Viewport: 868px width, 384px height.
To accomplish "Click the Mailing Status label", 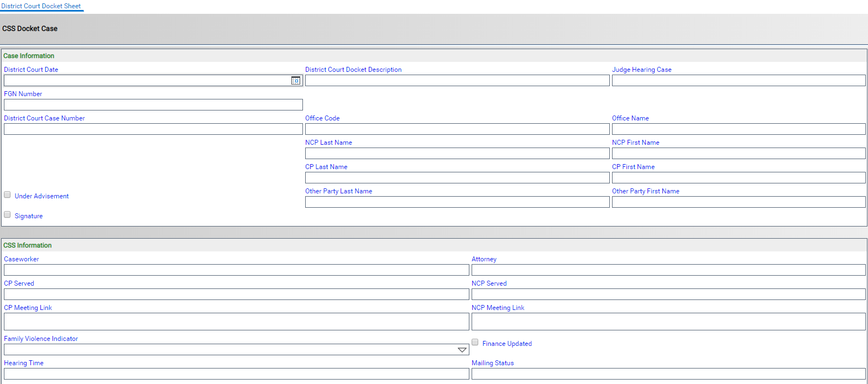I will tap(493, 363).
